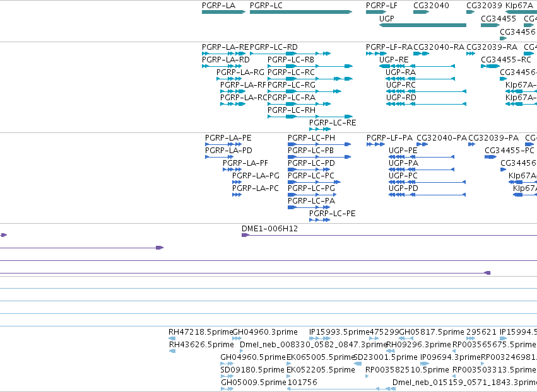The image size is (537, 392).
Task: Click the PGRP-LA gene label
Action: tap(218, 6)
